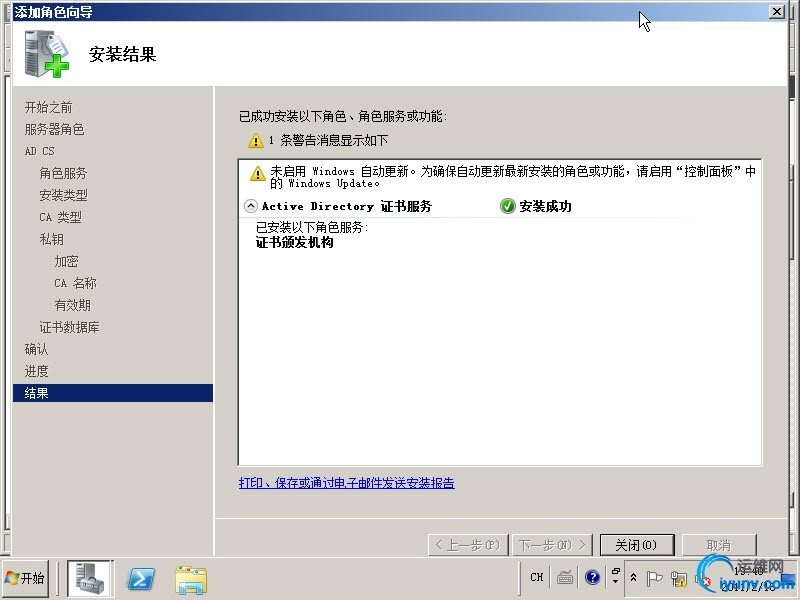Click the 关闭(O) button
Viewport: 800px width, 600px height.
tap(637, 545)
